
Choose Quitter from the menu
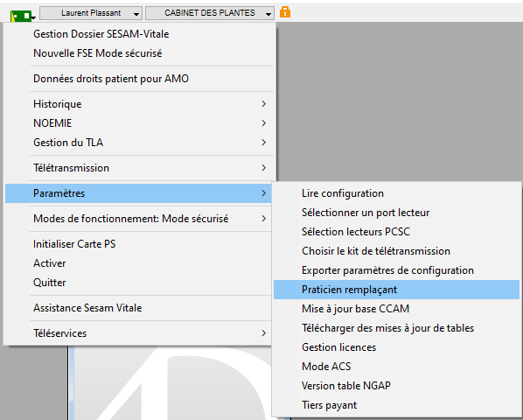140,283
